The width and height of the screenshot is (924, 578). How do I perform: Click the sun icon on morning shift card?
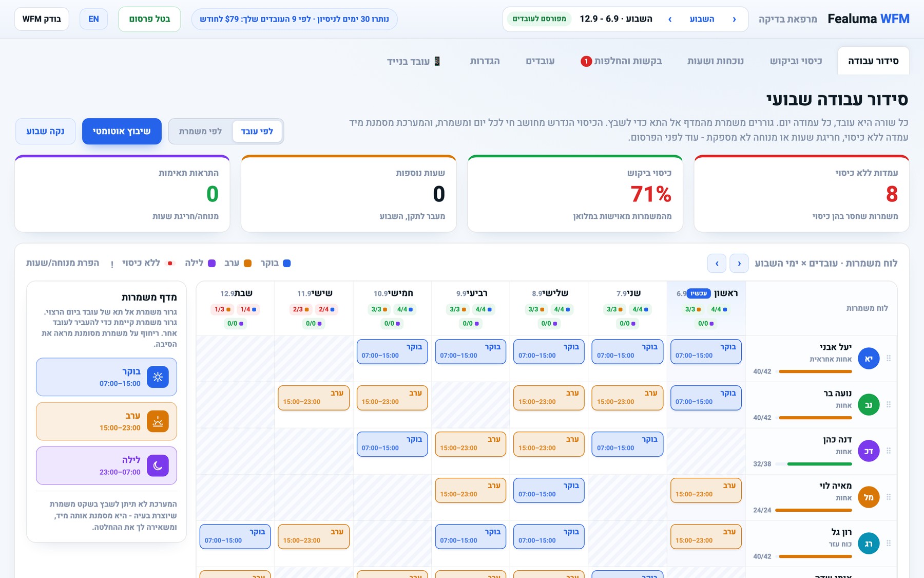point(158,377)
